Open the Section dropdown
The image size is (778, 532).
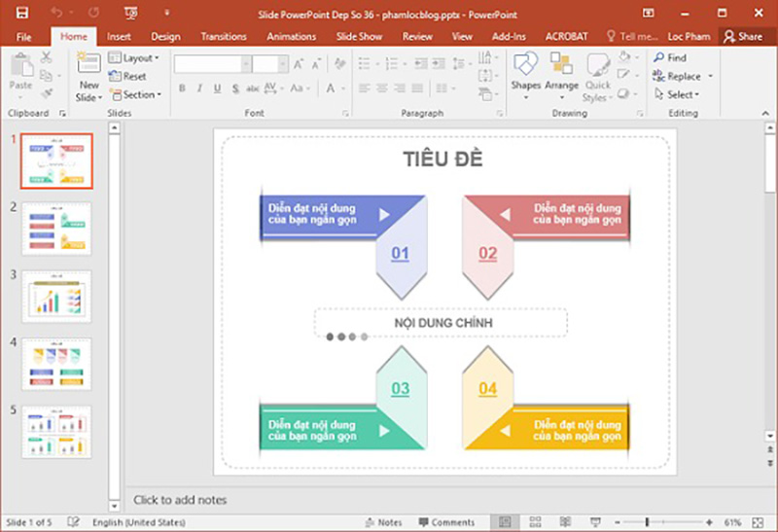(x=136, y=94)
